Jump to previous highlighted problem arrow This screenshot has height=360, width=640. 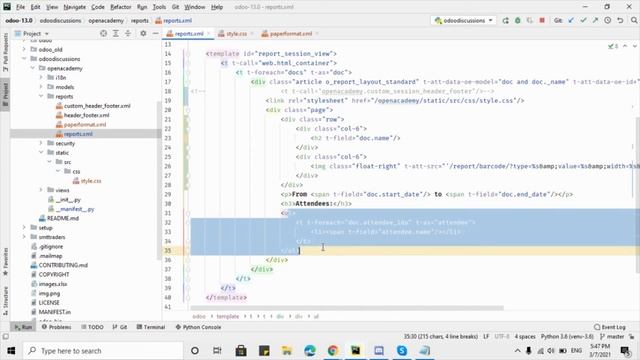[625, 46]
